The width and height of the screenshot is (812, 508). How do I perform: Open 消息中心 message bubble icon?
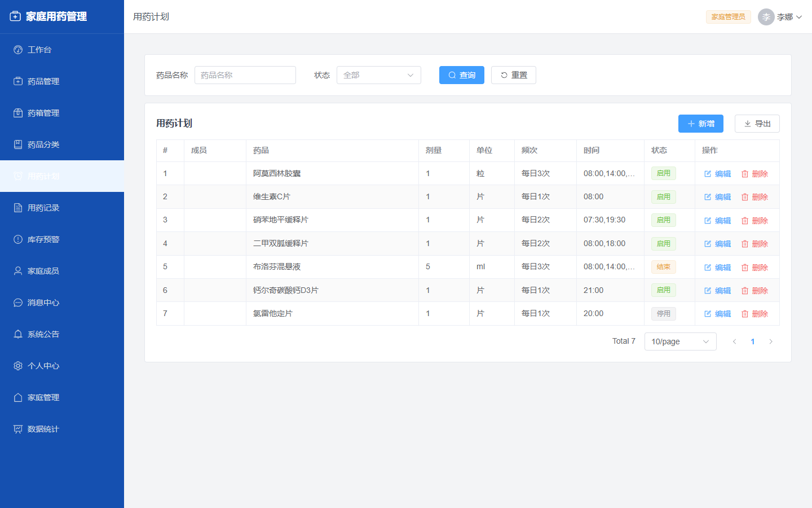[18, 303]
